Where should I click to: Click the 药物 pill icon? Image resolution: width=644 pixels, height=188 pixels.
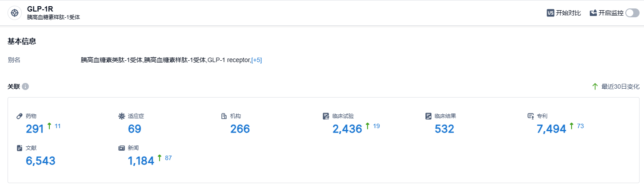[x=19, y=116]
